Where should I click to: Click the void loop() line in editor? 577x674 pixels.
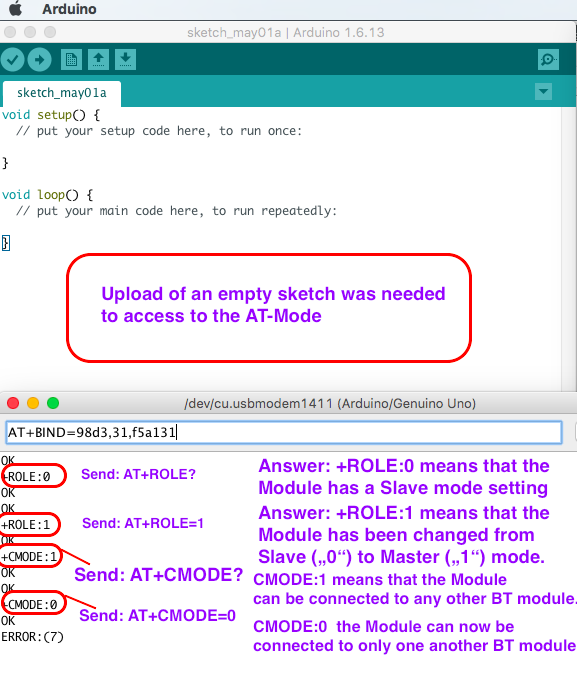[47, 195]
